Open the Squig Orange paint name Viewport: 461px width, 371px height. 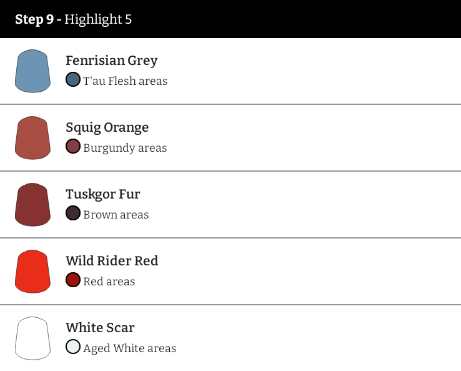coord(107,127)
